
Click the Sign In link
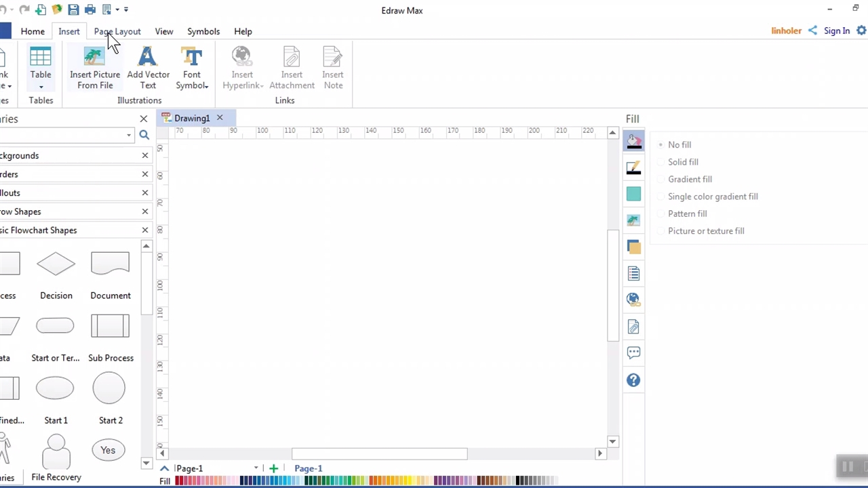point(836,30)
